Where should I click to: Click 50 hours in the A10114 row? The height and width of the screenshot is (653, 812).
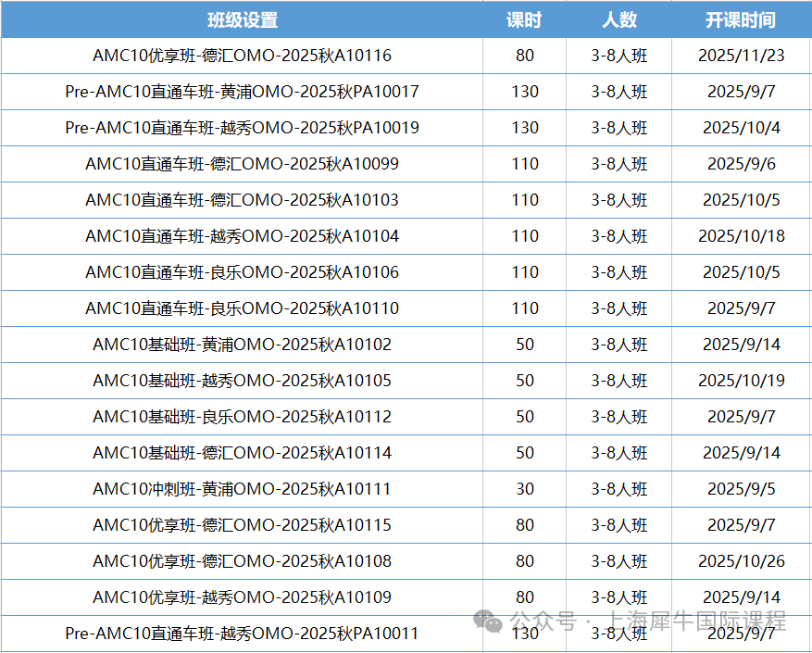[525, 453]
